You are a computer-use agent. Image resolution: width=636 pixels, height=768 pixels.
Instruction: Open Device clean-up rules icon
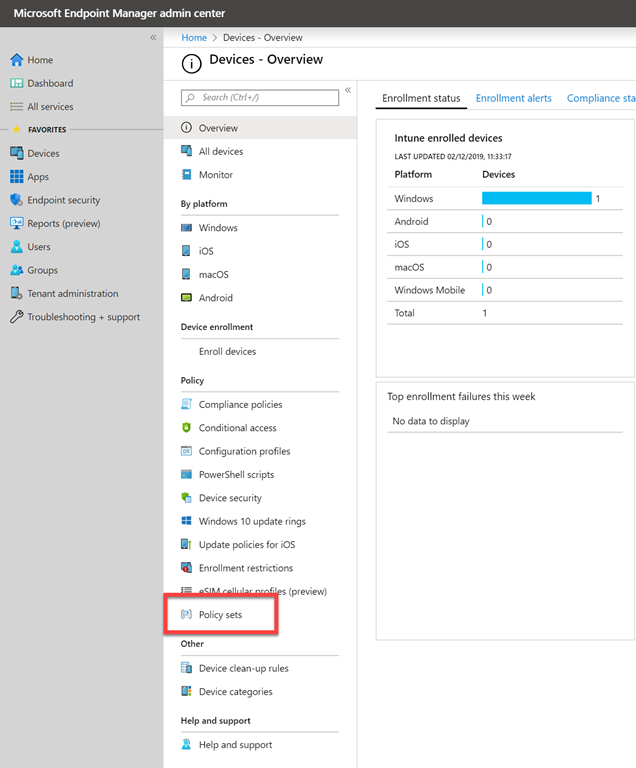coord(187,668)
